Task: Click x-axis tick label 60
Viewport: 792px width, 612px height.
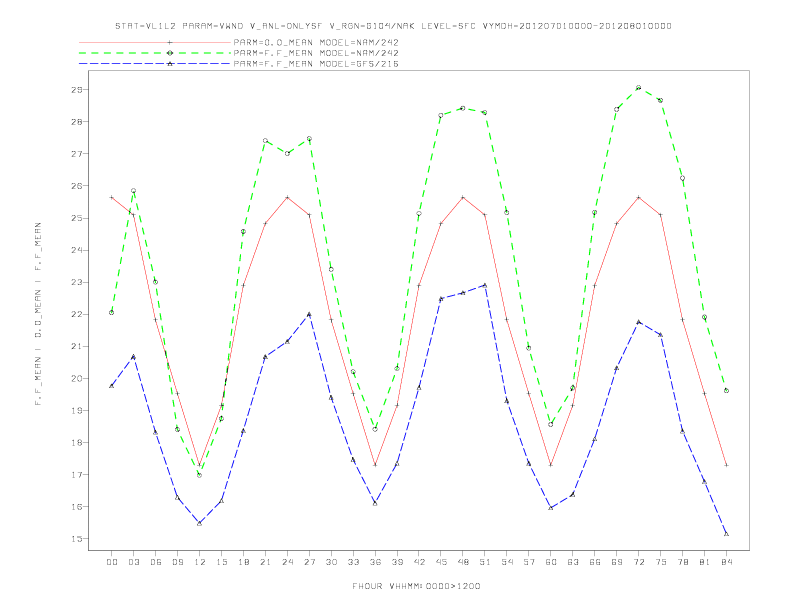Action: (x=551, y=562)
